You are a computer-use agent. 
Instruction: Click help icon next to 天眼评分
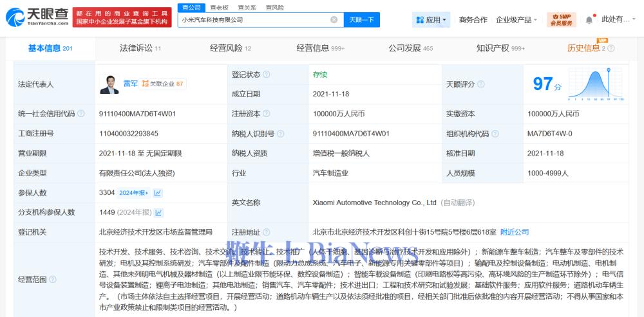481,84
